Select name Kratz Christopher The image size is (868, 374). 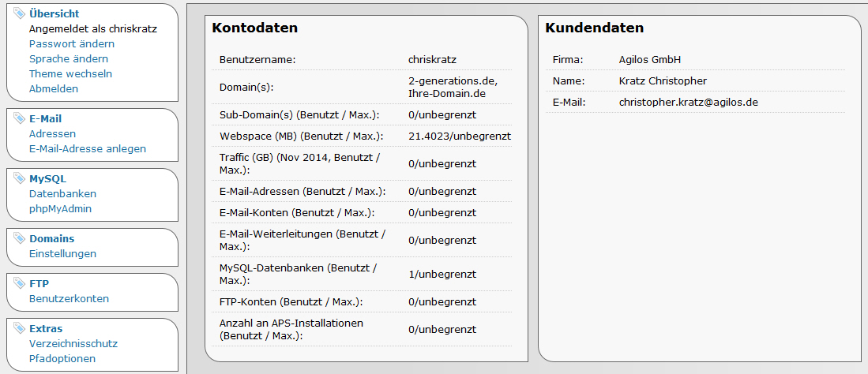[x=663, y=80]
